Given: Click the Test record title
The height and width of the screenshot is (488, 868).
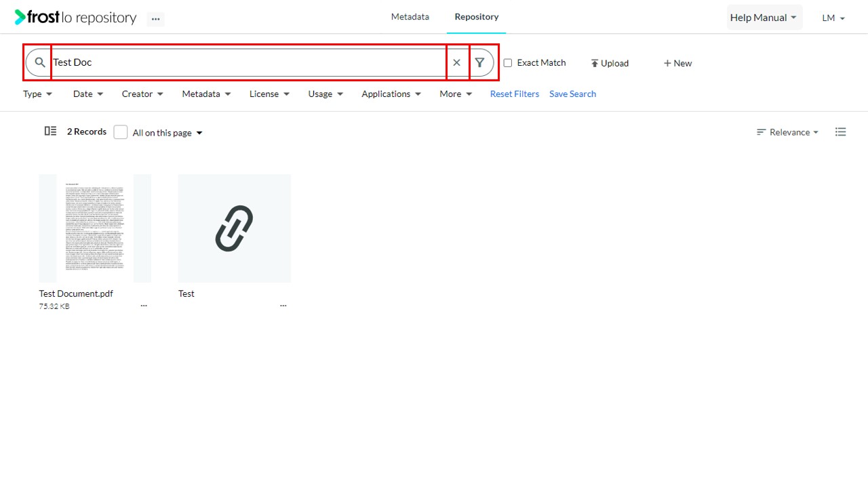Looking at the screenshot, I should (186, 293).
